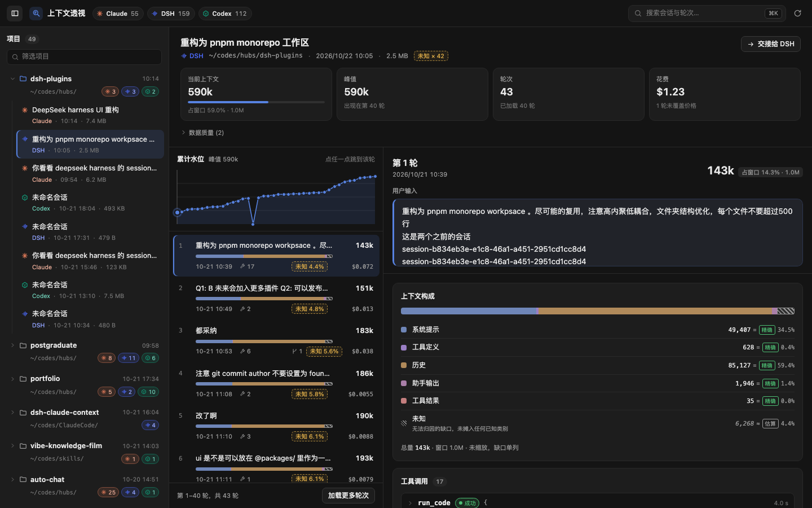Click the refresh icon in top bar
This screenshot has height=508, width=812.
pos(797,13)
